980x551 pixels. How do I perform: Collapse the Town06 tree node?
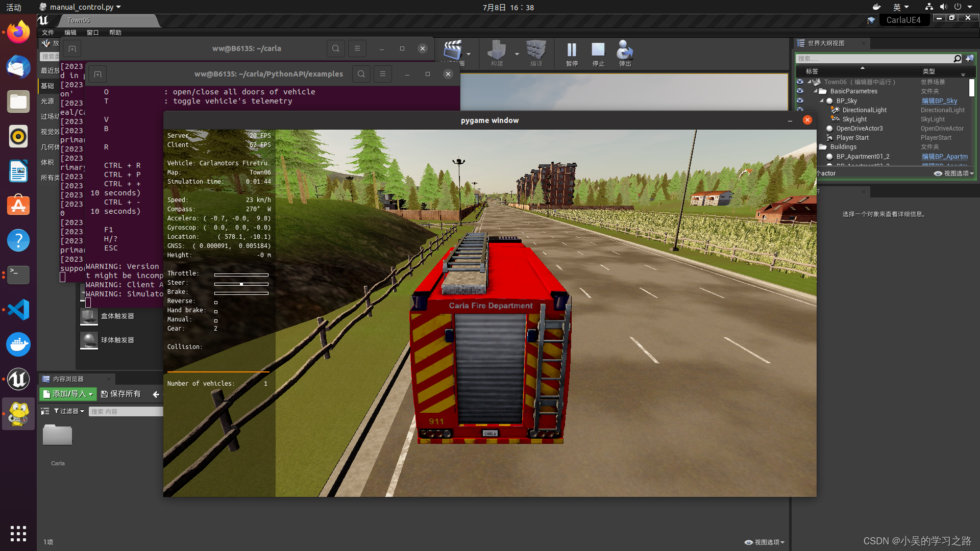810,82
